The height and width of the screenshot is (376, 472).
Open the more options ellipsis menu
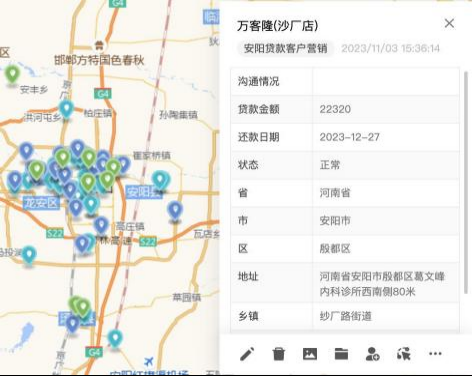[x=435, y=354]
